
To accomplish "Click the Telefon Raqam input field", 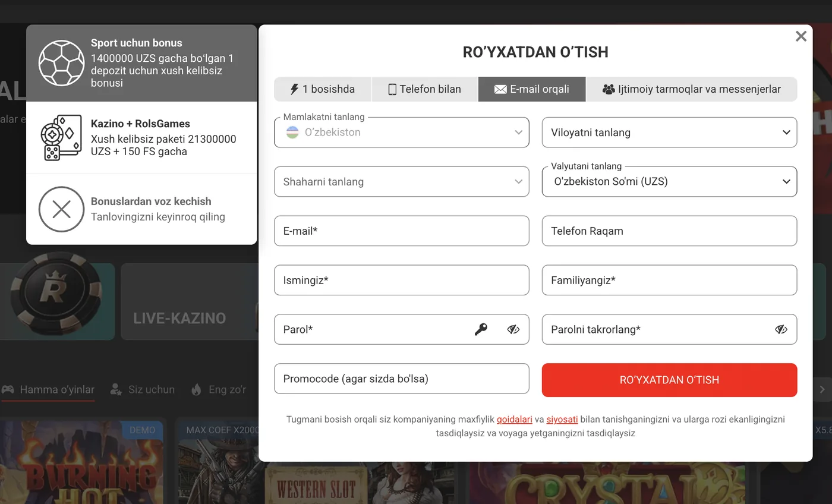I will point(669,231).
